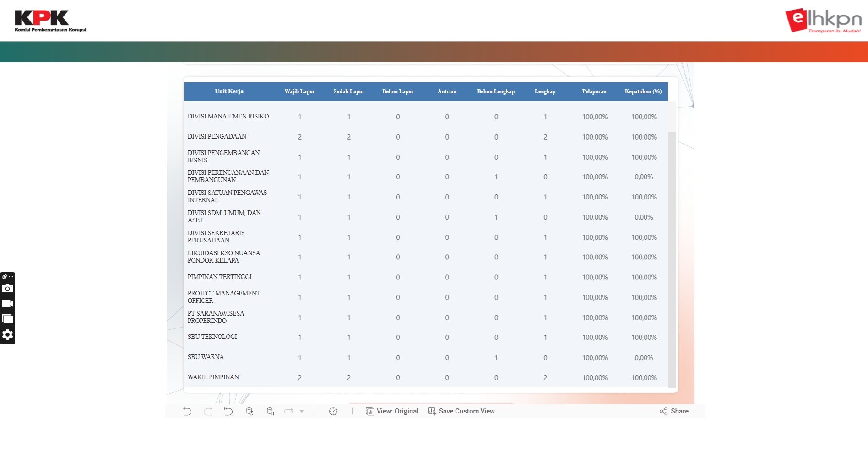Select DIVISI SATUAN PENGAWAS INTERNAL label
The image size is (868, 451).
[227, 196]
